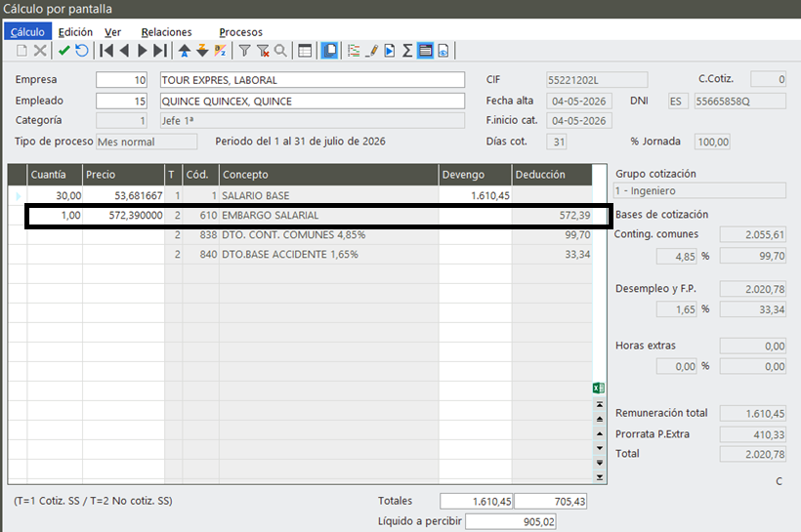Screen dimensions: 801x532
Task: Click the % Jornada field 100,00
Action: tap(712, 142)
